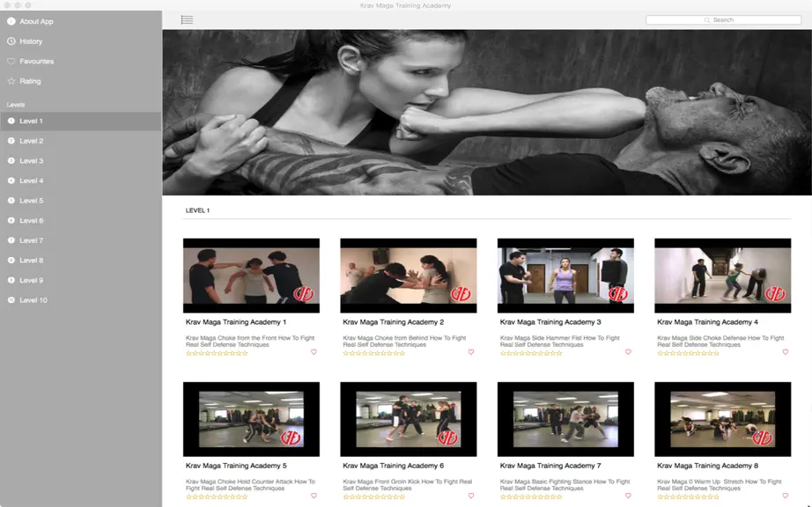Rate Krav Maga Training Academy 2 stars
Screen dimensions: 812x507
[x=374, y=353]
